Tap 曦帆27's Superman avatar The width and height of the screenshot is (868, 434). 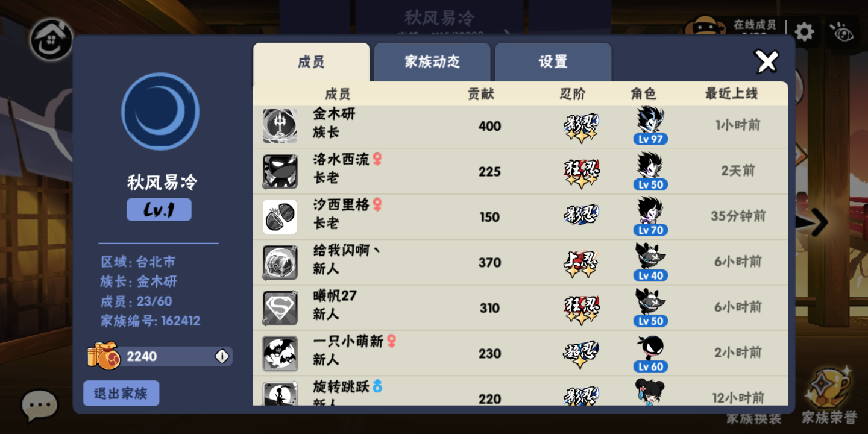[x=280, y=308]
